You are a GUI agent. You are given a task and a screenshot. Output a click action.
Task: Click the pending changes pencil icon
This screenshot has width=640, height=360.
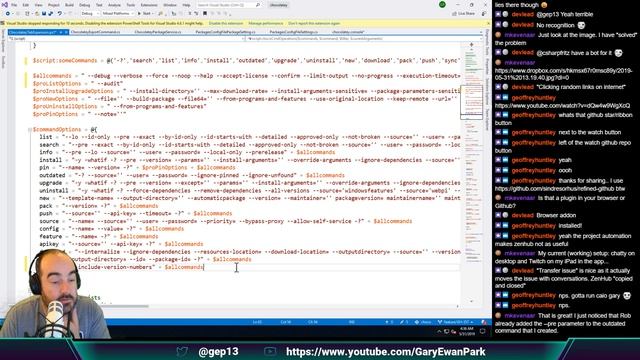coord(404,322)
